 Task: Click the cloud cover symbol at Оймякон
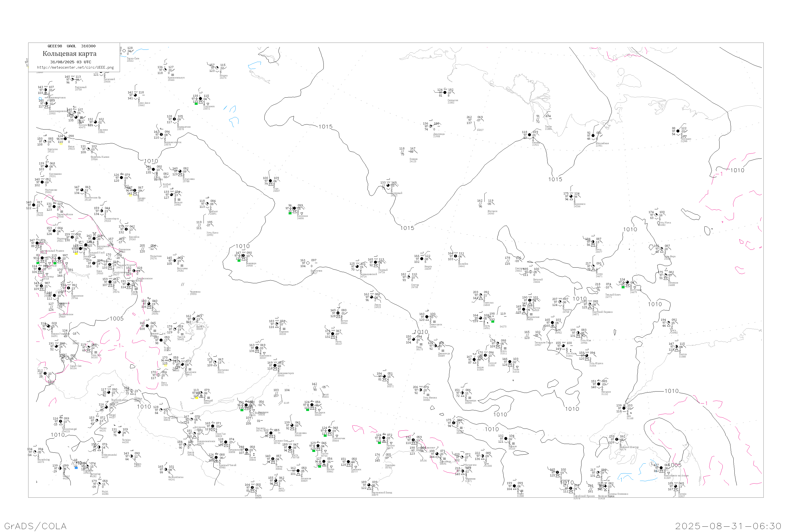pyautogui.click(x=665, y=275)
